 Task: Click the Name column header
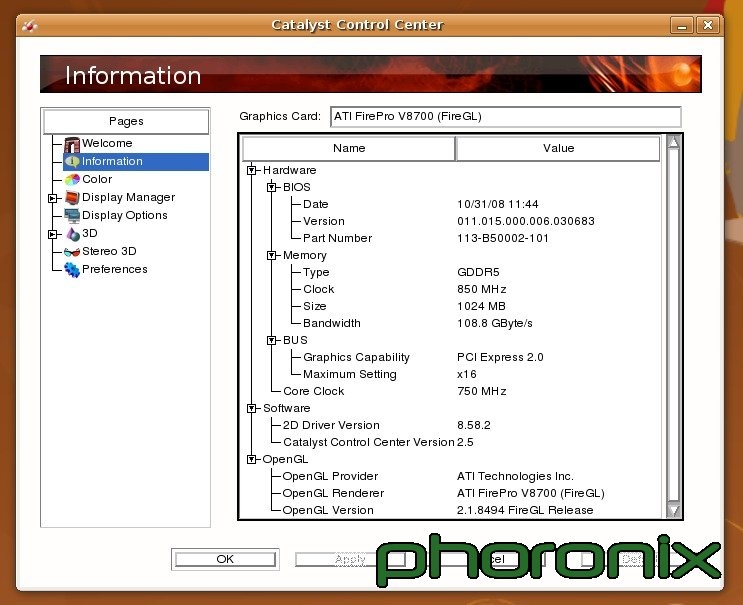pos(349,148)
